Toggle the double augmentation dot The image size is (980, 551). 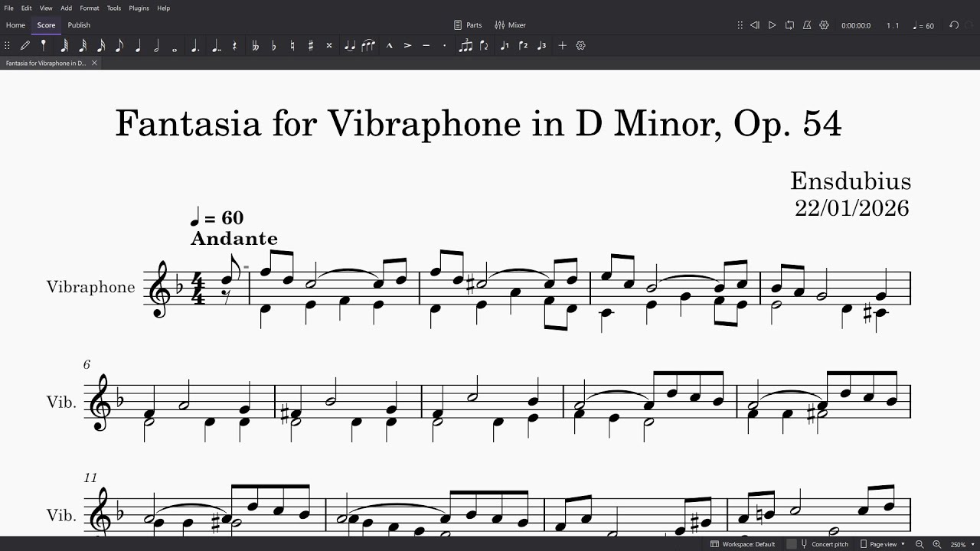pos(216,46)
